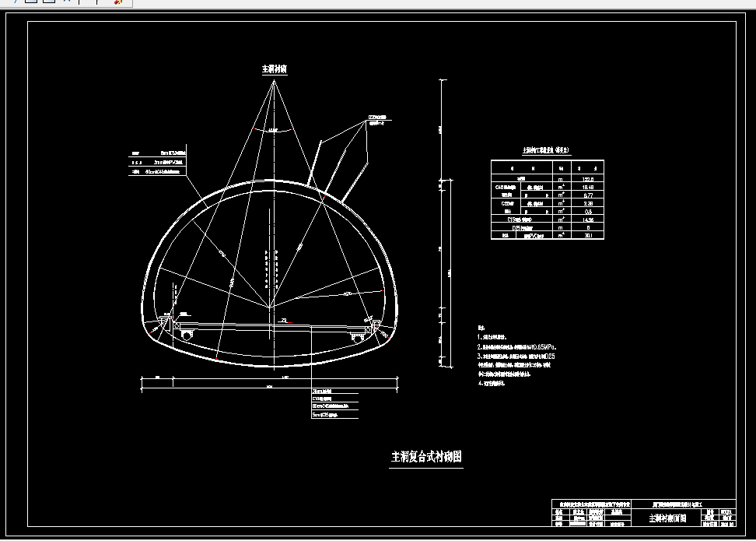Click the C15 row label in quantities table
This screenshot has width=756, height=541.
[x=520, y=220]
